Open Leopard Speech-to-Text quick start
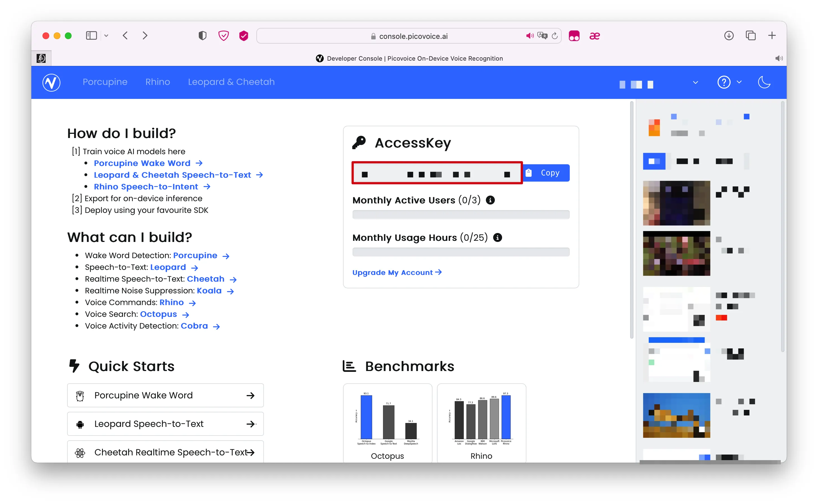 [166, 424]
